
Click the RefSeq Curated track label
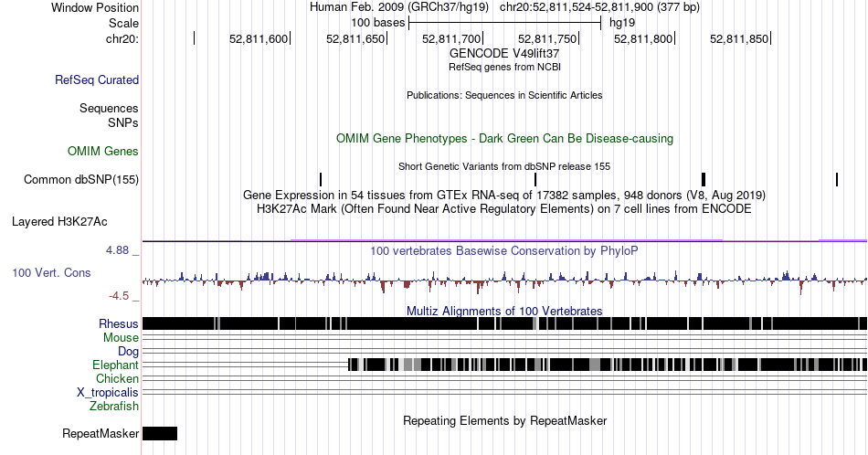97,79
